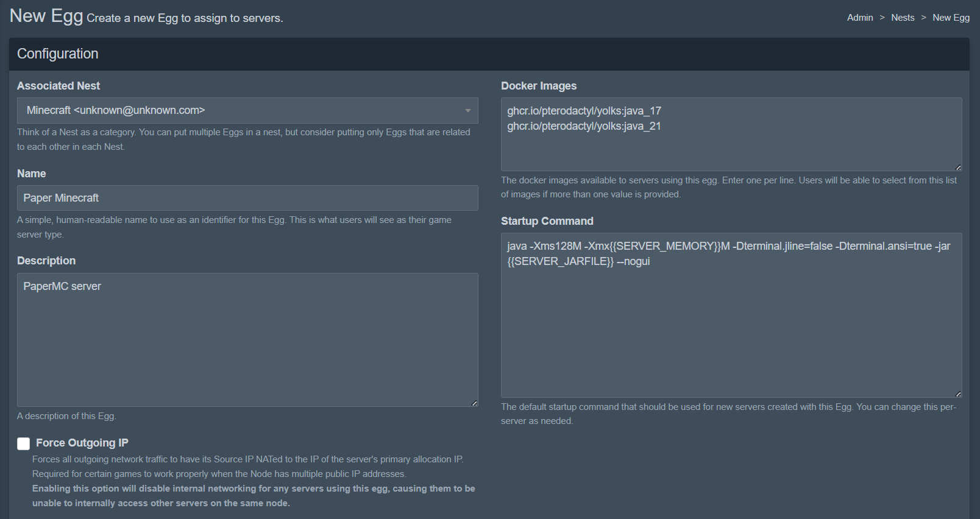Focus the Description text area
The width and height of the screenshot is (980, 519).
click(247, 340)
